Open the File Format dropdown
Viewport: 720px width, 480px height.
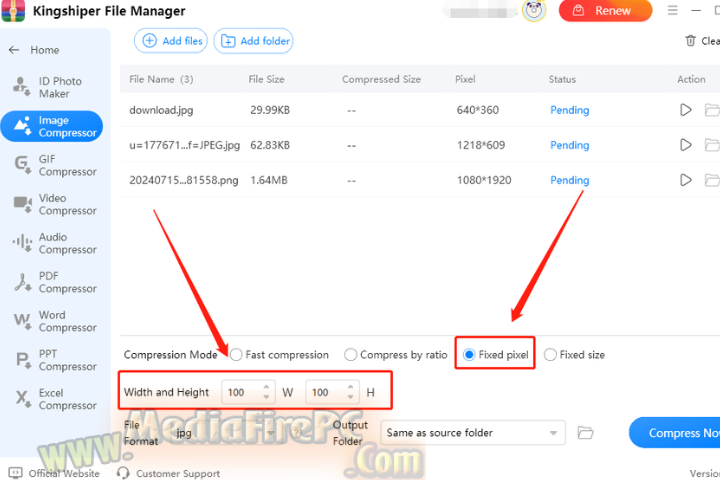(225, 433)
